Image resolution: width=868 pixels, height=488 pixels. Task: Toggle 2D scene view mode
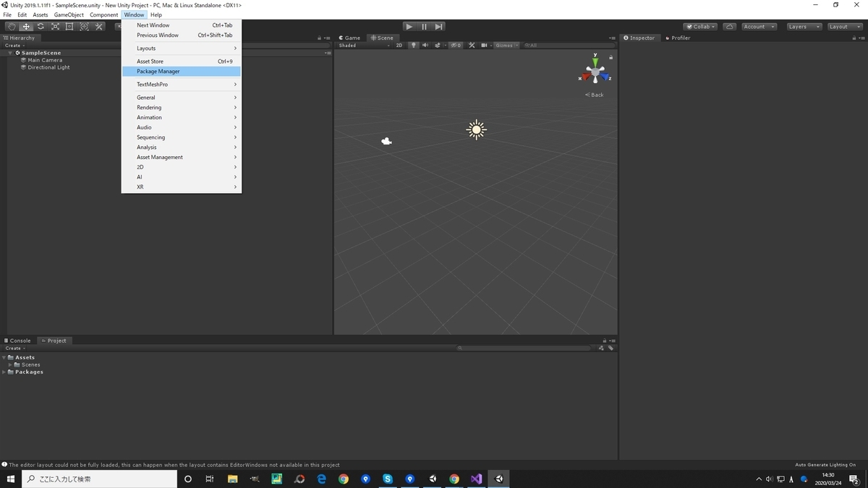pyautogui.click(x=399, y=46)
